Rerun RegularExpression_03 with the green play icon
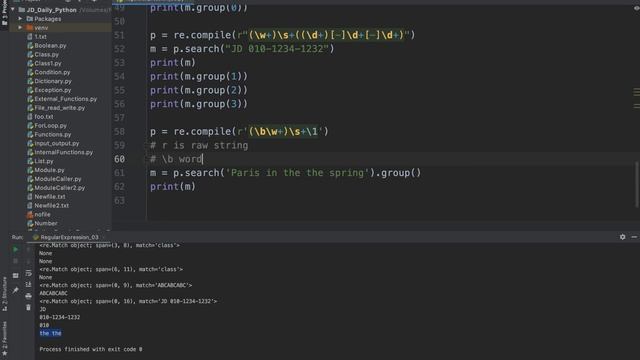This screenshot has width=640, height=360. point(16,249)
